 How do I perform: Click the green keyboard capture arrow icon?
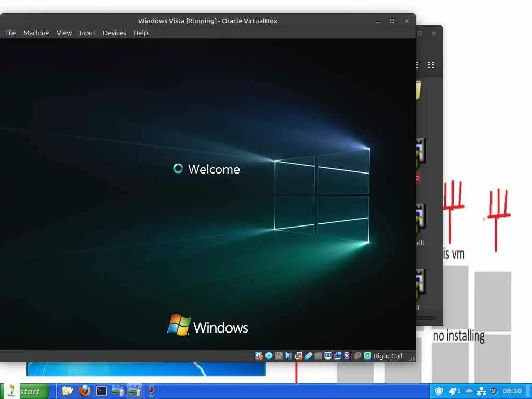[367, 356]
